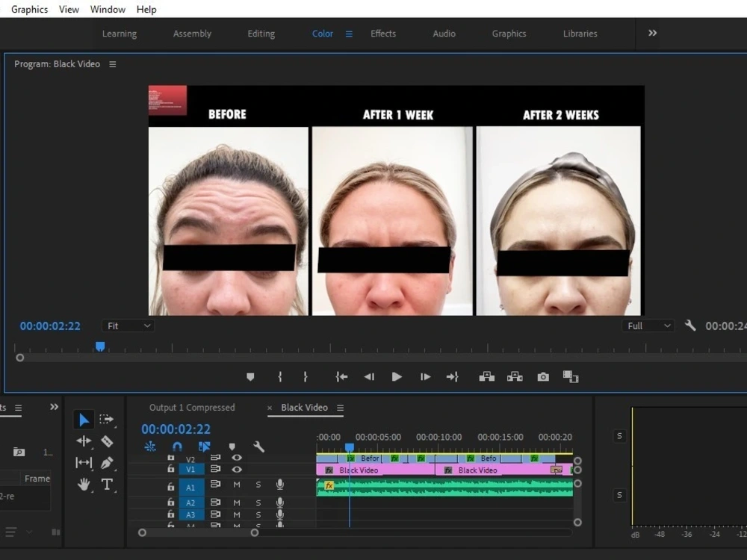Switch to Libraries workspace
The height and width of the screenshot is (560, 747).
coord(580,34)
